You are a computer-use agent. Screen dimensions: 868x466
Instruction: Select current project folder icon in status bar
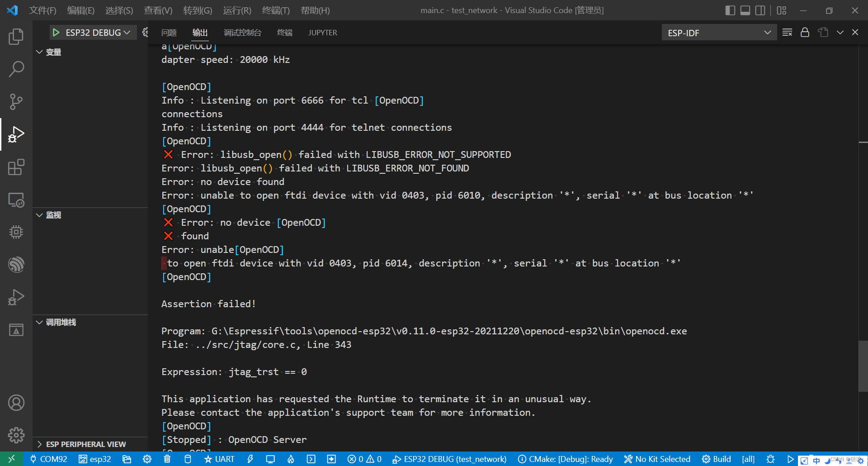(x=127, y=459)
